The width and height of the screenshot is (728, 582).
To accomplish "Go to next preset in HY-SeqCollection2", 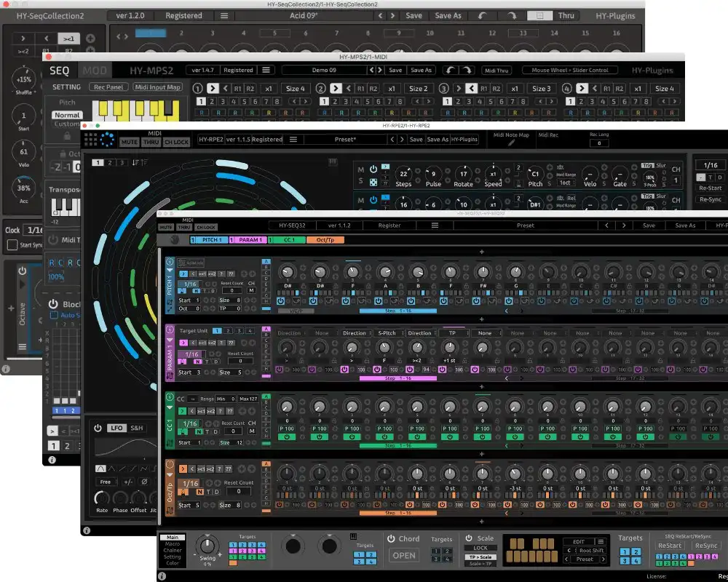I will pyautogui.click(x=393, y=16).
